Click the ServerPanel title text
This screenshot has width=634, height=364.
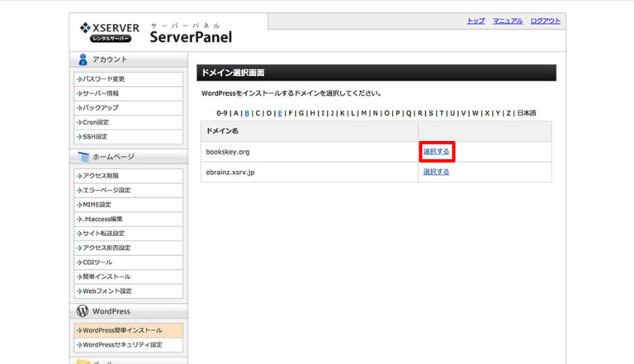tap(191, 37)
